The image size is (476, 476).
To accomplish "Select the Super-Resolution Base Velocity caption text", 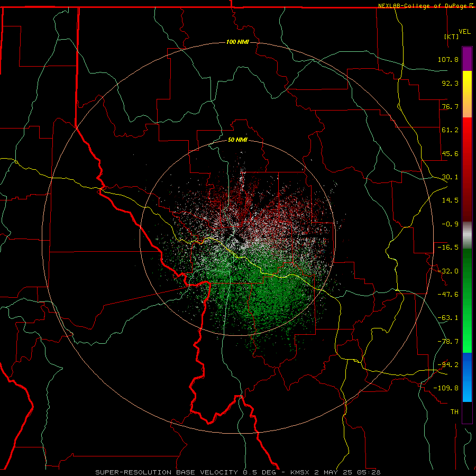I will tap(237, 472).
